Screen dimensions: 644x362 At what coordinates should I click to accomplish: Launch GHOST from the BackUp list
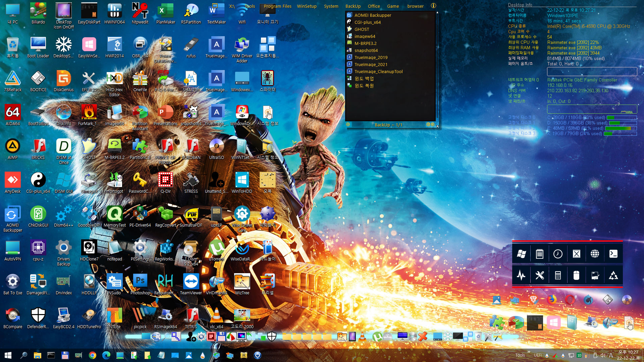click(362, 29)
